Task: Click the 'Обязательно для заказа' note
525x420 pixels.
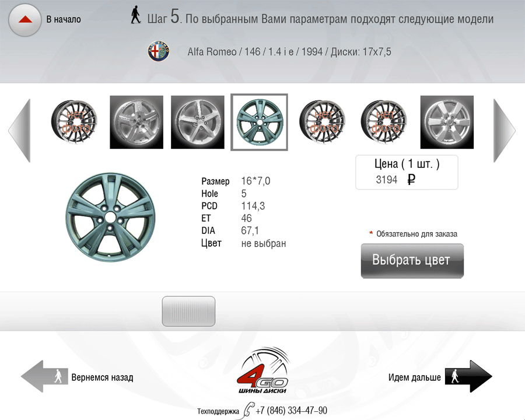Action: point(416,234)
